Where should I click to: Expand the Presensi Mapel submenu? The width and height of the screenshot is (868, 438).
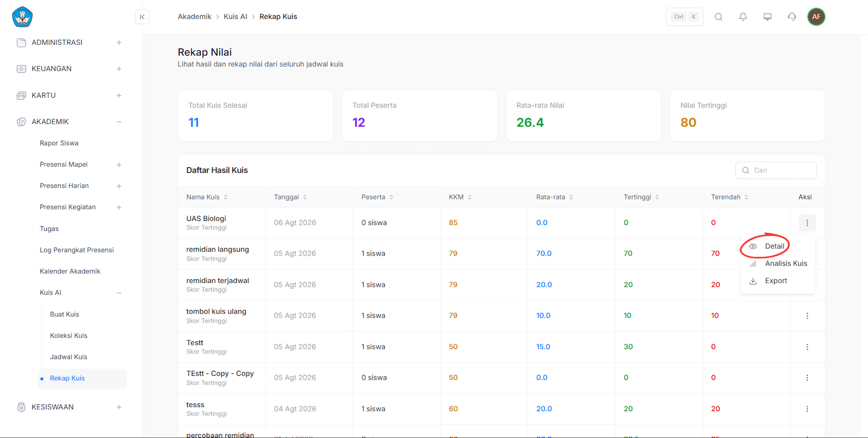(119, 165)
